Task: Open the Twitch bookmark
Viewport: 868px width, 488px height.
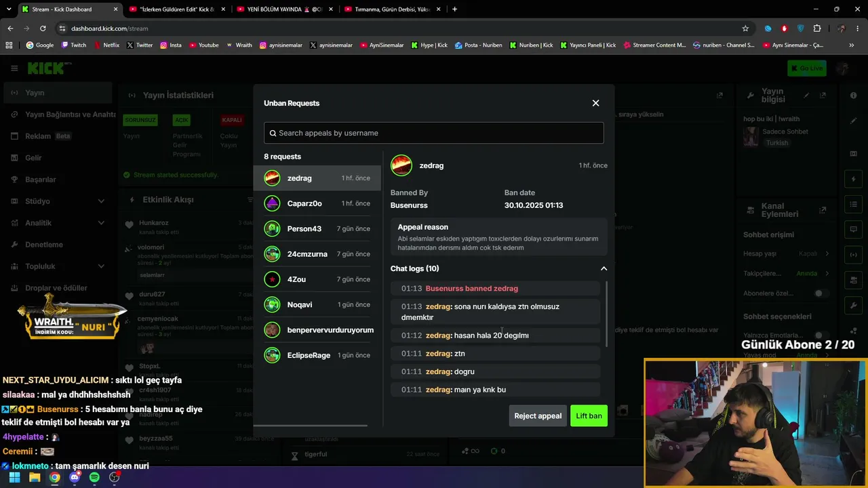Action: tap(74, 45)
